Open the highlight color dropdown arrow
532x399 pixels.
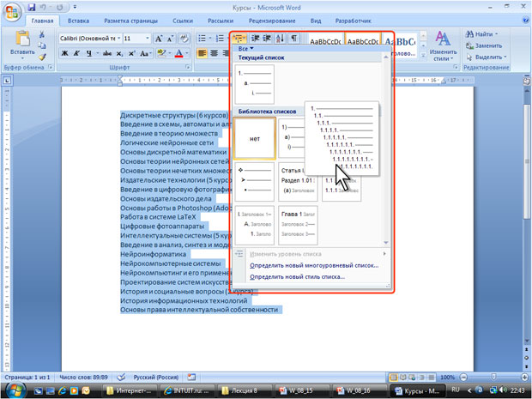(169, 53)
